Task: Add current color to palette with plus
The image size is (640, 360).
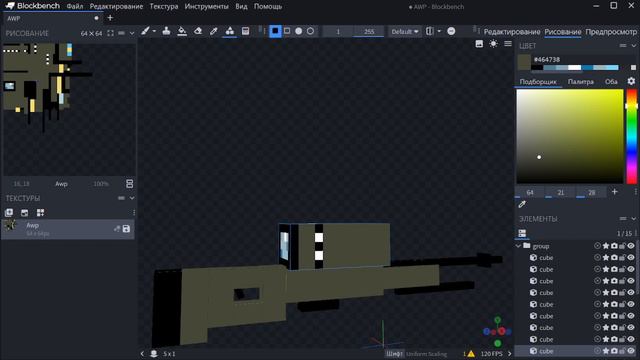Action: tap(615, 192)
